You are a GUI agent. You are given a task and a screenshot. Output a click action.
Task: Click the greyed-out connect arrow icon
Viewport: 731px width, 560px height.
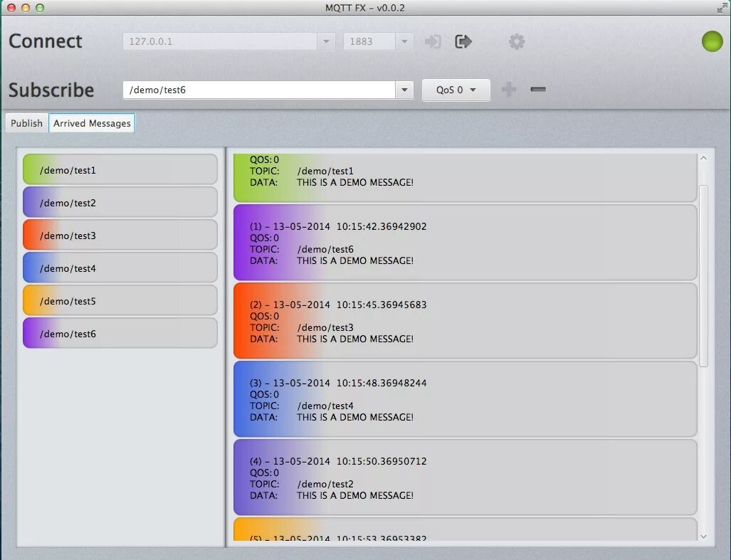[x=433, y=41]
